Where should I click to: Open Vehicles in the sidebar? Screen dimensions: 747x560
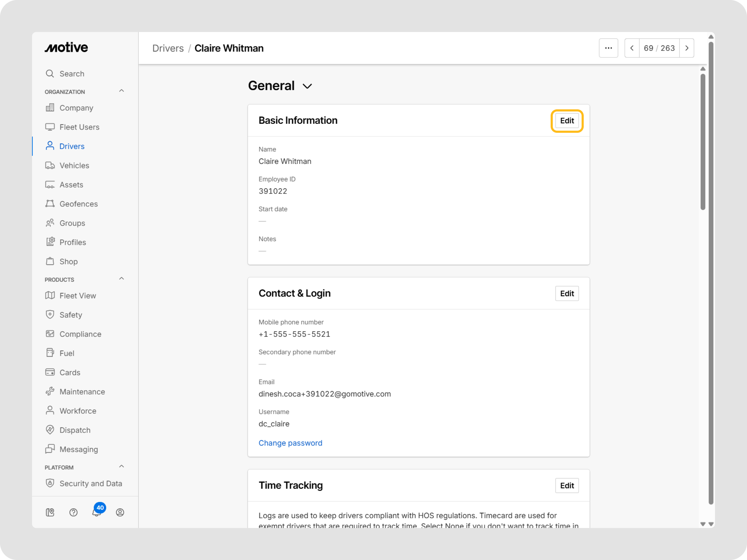tap(74, 165)
